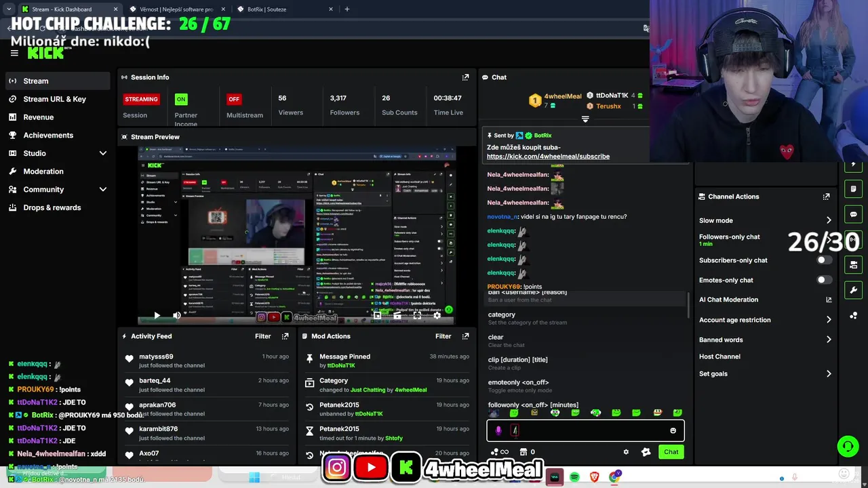Screen dimensions: 868x488
Task: Play the stream preview video
Action: pyautogui.click(x=157, y=315)
